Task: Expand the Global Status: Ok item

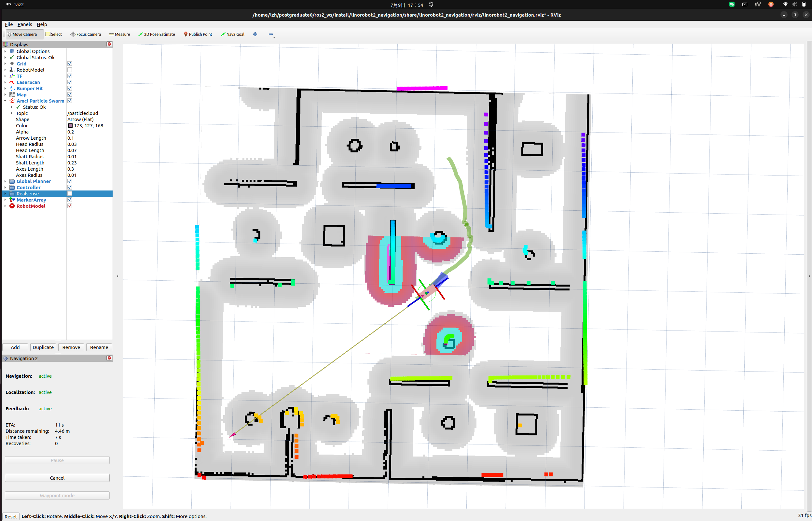Action: (x=5, y=58)
